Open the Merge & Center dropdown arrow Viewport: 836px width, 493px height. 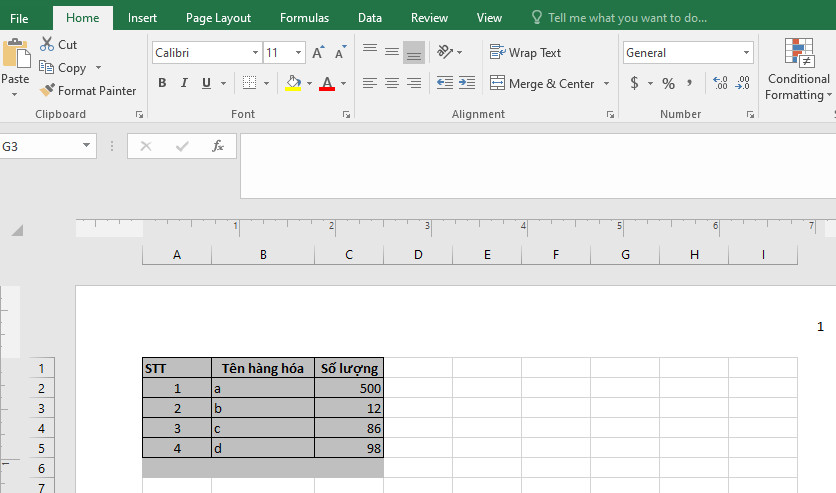point(607,84)
